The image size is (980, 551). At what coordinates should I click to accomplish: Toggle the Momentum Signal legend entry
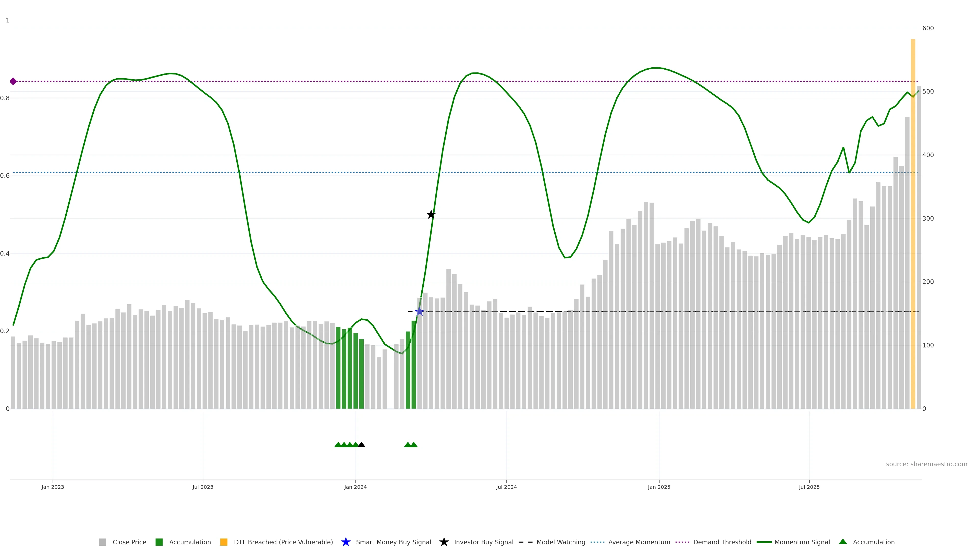coord(802,542)
